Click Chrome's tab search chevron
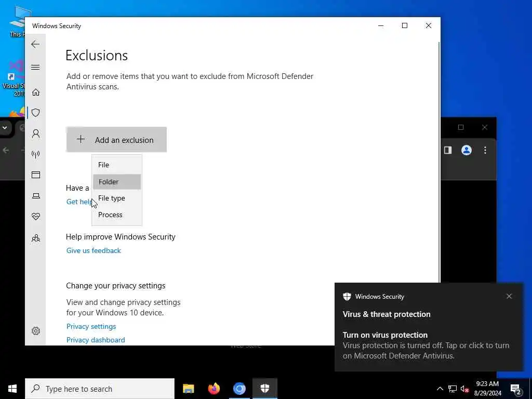Image resolution: width=532 pixels, height=399 pixels. [x=5, y=128]
